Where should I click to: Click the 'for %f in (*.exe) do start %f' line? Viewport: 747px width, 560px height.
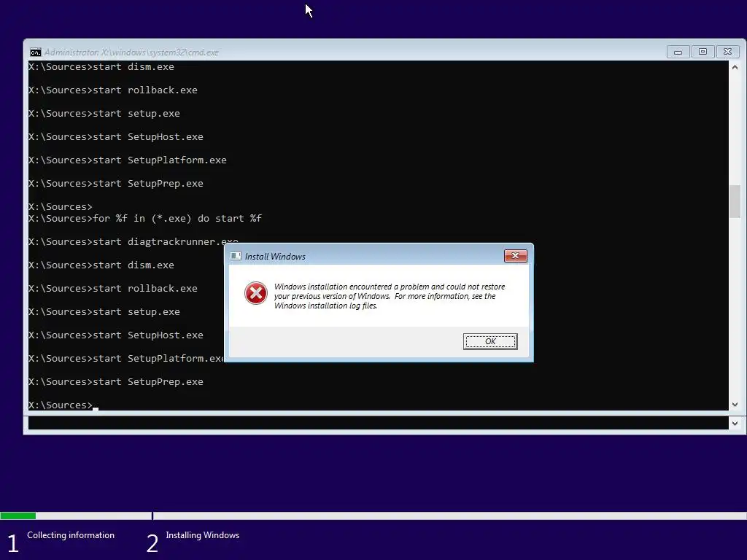[145, 219]
